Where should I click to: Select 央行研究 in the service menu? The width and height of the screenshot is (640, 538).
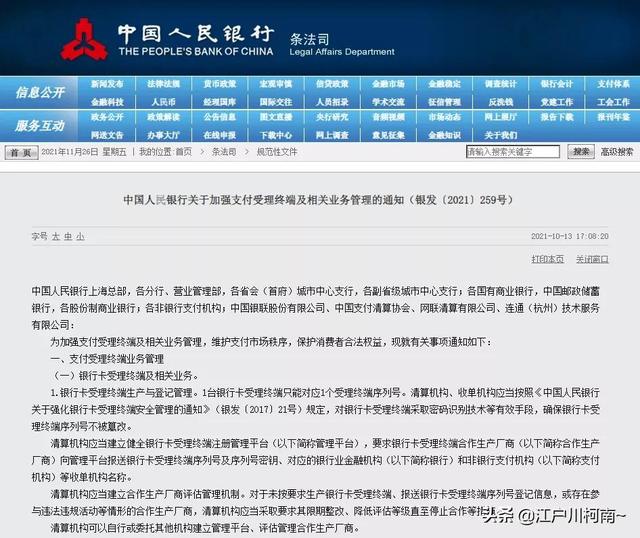tap(332, 117)
